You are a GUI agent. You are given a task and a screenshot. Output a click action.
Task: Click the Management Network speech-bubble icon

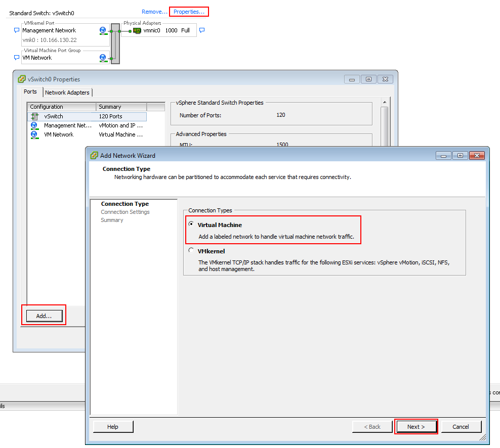click(17, 30)
